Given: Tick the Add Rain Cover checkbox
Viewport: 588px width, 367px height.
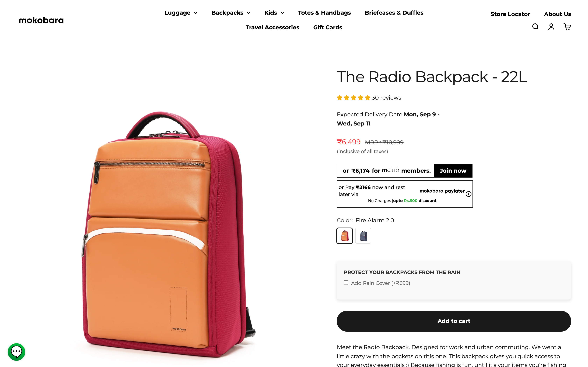Looking at the screenshot, I should pos(346,283).
